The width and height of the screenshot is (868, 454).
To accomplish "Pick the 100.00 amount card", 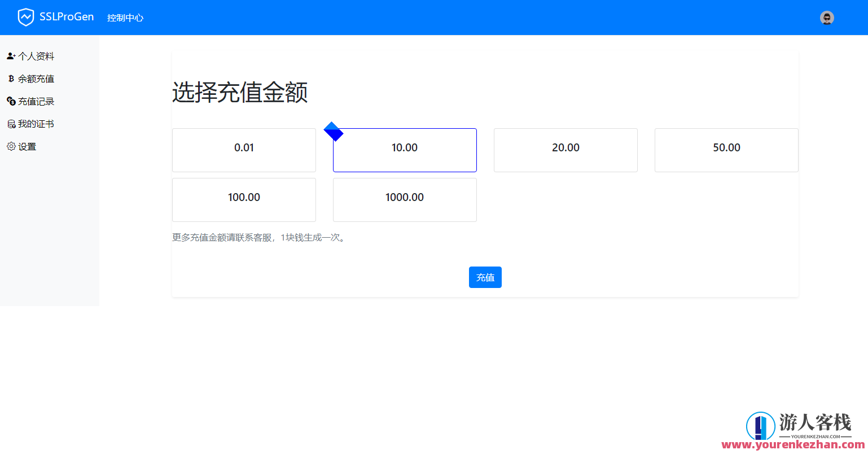I will [x=244, y=199].
